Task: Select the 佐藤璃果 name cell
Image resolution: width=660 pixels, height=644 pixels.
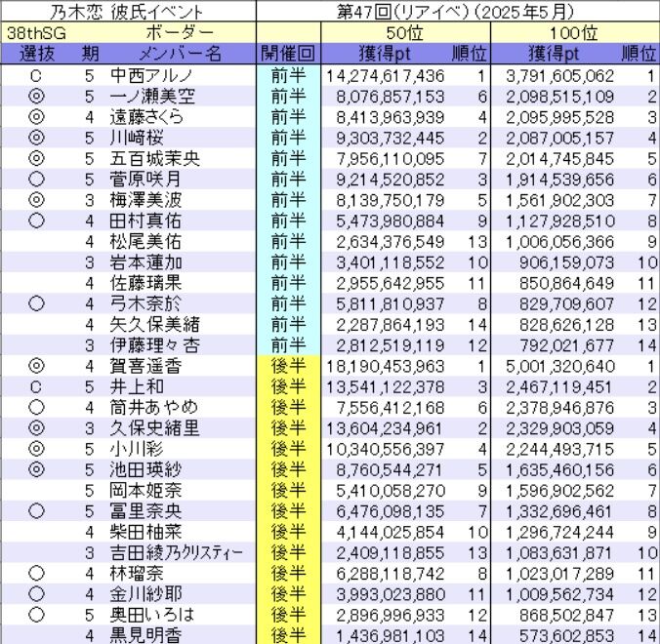Action: [x=145, y=283]
